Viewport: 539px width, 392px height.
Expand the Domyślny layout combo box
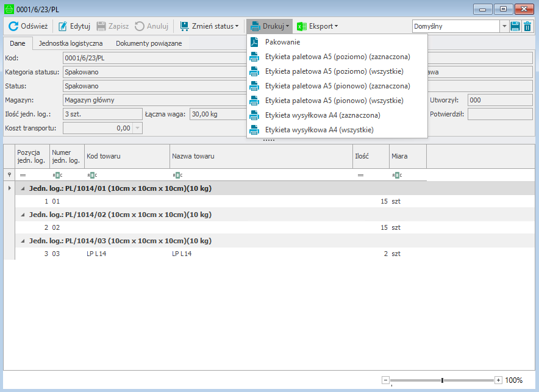[504, 26]
